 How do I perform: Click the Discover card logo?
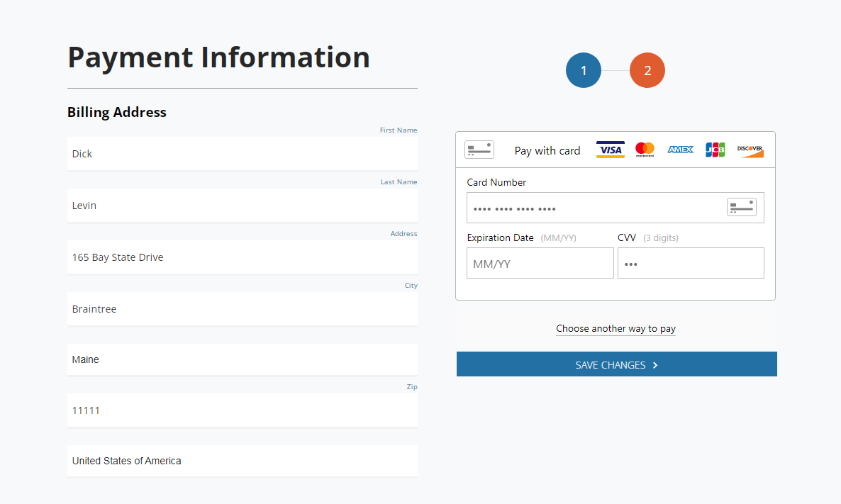[750, 150]
